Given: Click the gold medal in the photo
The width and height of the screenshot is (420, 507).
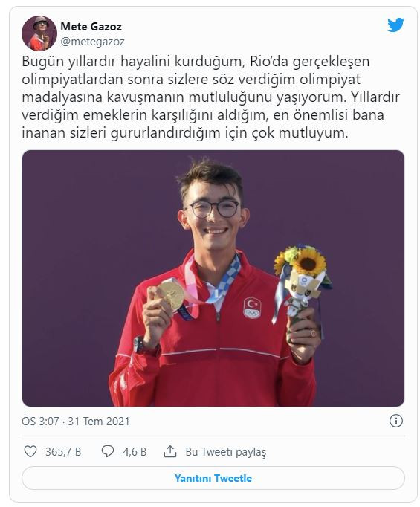Looking at the screenshot, I should tap(172, 295).
